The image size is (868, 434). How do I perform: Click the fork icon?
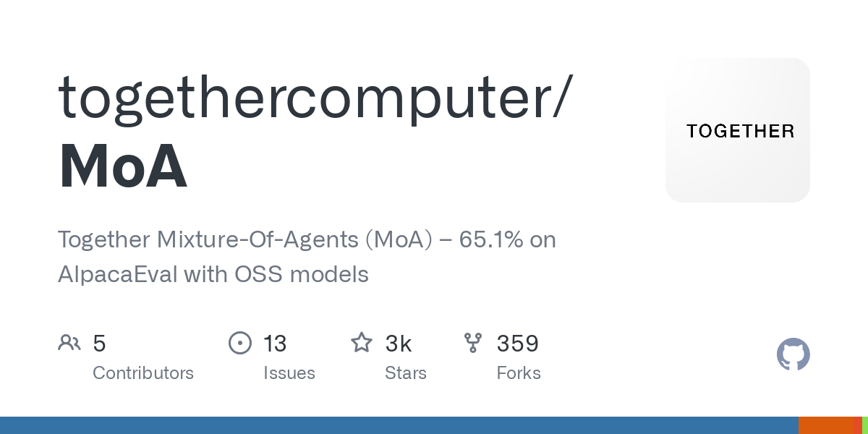pyautogui.click(x=473, y=343)
